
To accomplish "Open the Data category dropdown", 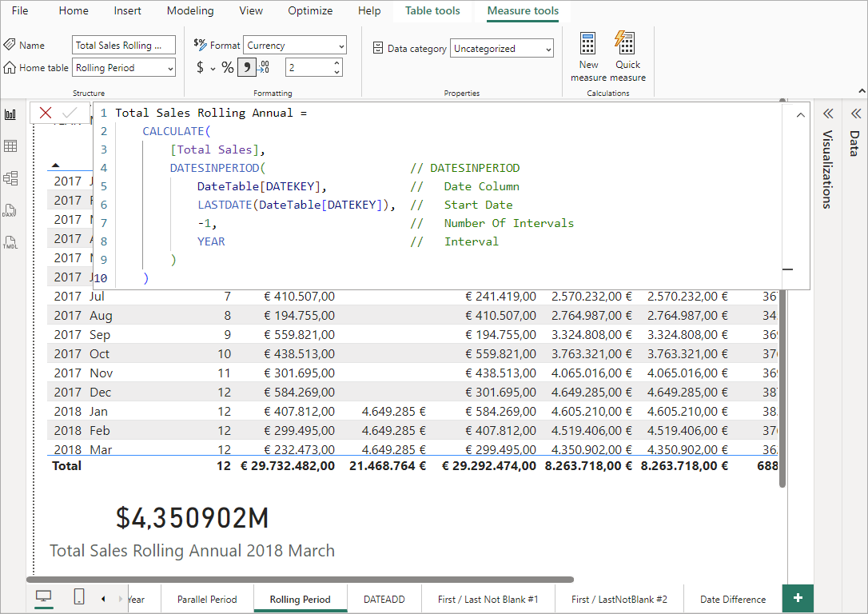I will tap(501, 49).
